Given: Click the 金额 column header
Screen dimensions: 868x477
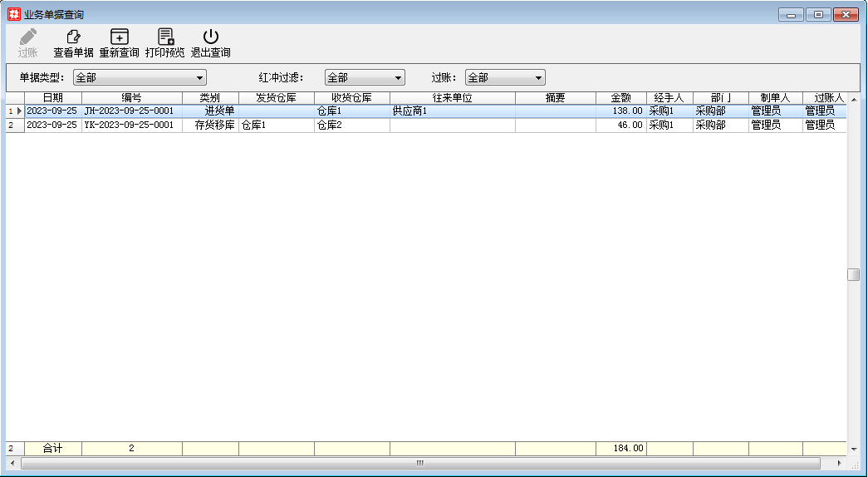Looking at the screenshot, I should [620, 98].
